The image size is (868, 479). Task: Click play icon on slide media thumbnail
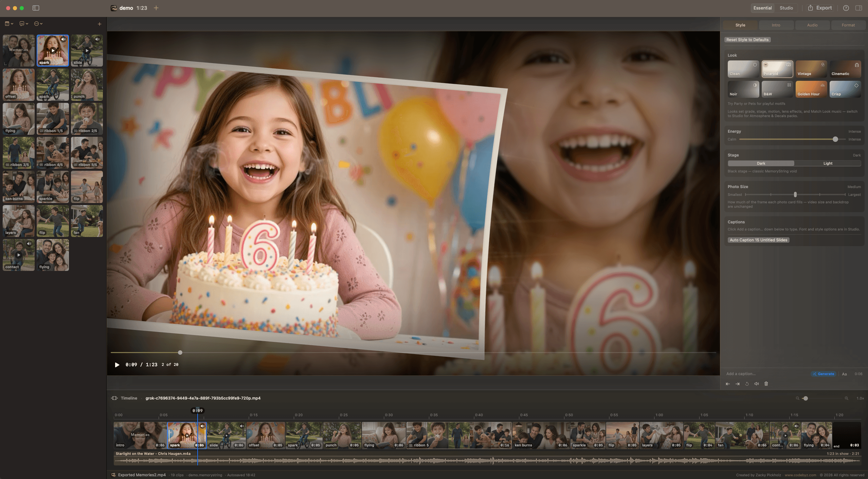click(87, 51)
